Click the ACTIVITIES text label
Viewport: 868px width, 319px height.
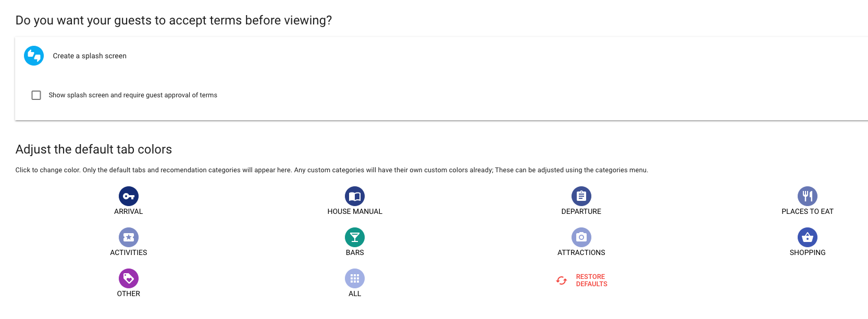click(128, 252)
